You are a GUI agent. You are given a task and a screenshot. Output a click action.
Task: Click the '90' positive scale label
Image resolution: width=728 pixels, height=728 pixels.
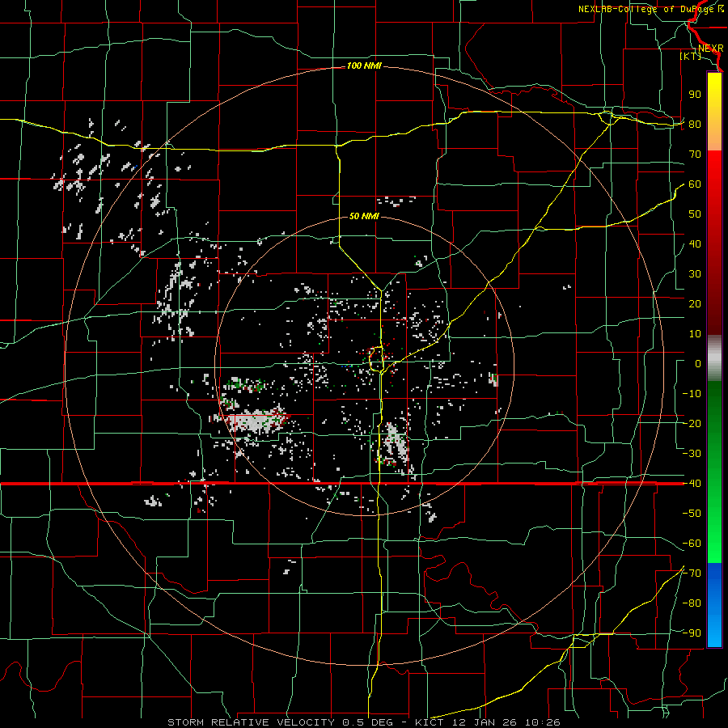point(695,95)
